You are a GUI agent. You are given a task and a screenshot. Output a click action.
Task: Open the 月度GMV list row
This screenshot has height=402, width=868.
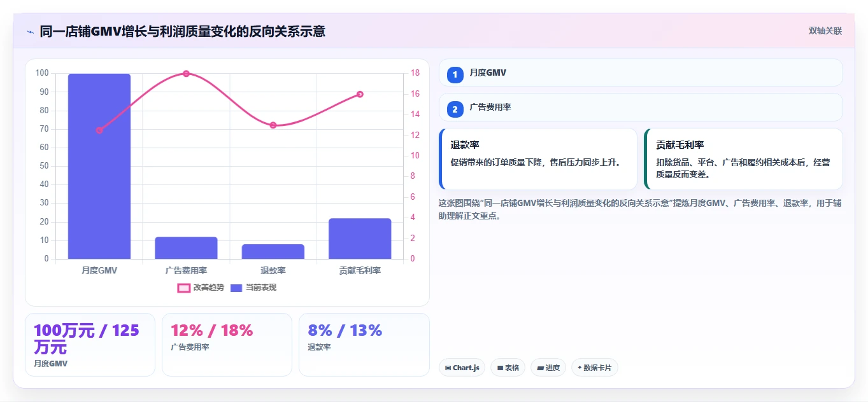tap(641, 73)
